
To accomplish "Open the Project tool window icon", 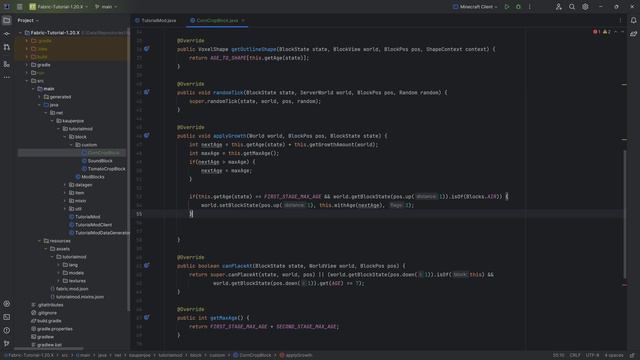I will click(7, 20).
